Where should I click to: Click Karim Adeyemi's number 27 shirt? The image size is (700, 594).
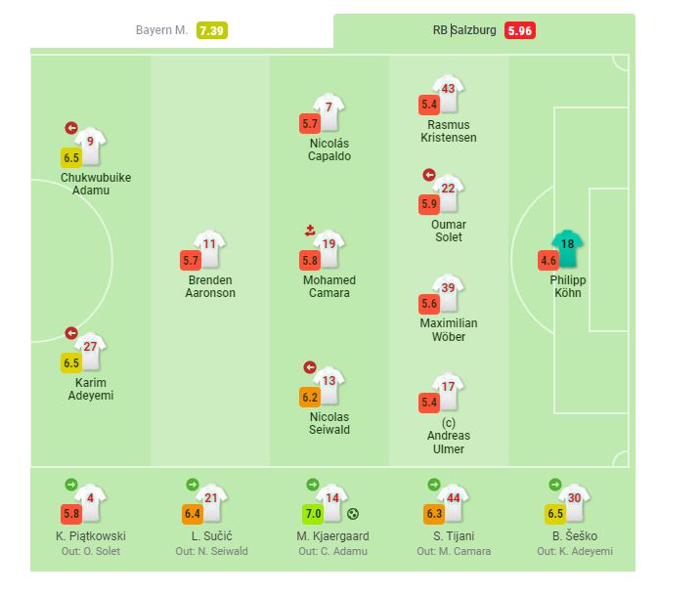(91, 350)
